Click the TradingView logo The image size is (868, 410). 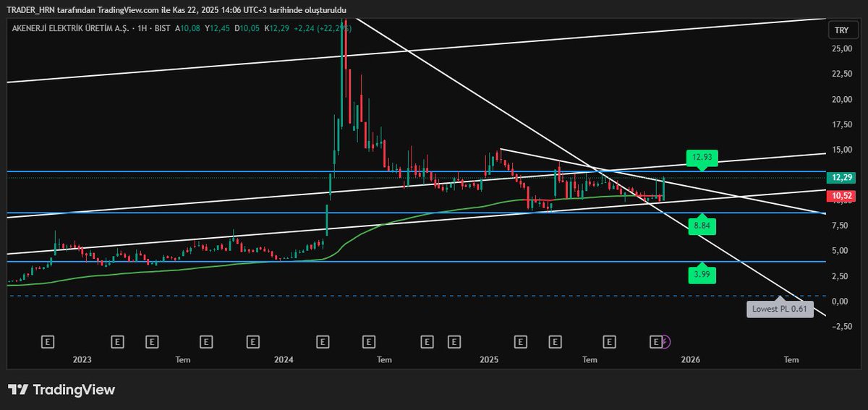pos(61,389)
